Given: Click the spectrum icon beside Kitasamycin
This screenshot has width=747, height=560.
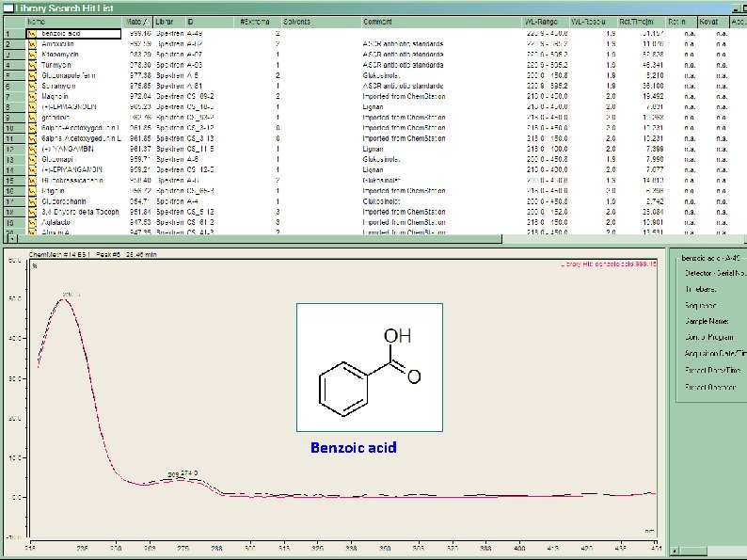Looking at the screenshot, I should pyautogui.click(x=32, y=55).
